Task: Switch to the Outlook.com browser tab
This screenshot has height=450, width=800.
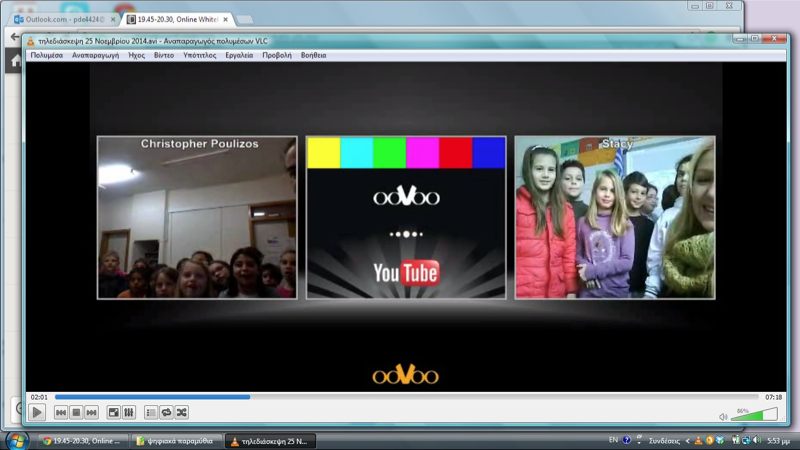Action: (x=64, y=19)
